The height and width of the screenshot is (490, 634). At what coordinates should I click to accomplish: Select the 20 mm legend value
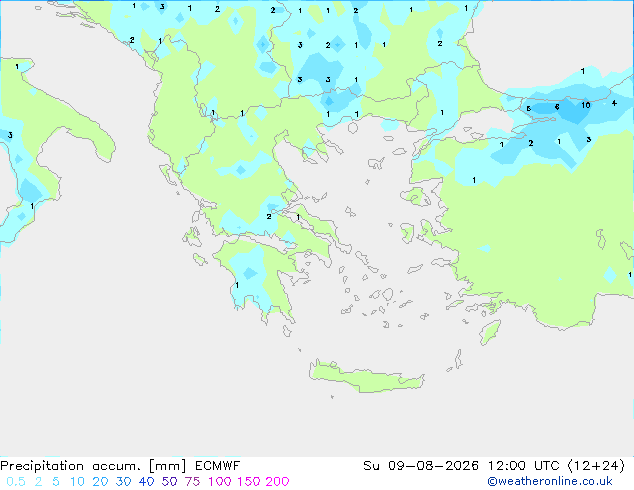pos(100,482)
